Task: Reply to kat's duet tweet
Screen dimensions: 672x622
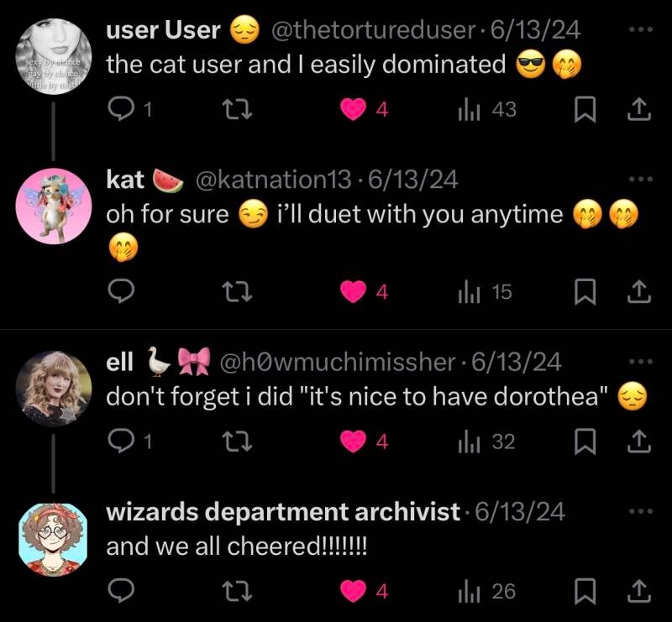Action: [x=121, y=292]
